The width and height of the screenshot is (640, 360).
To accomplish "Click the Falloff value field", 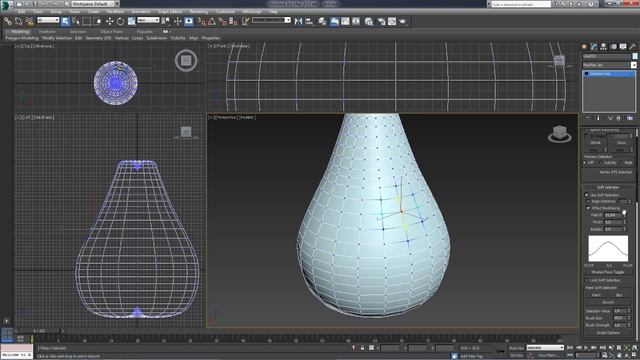I will [612, 215].
